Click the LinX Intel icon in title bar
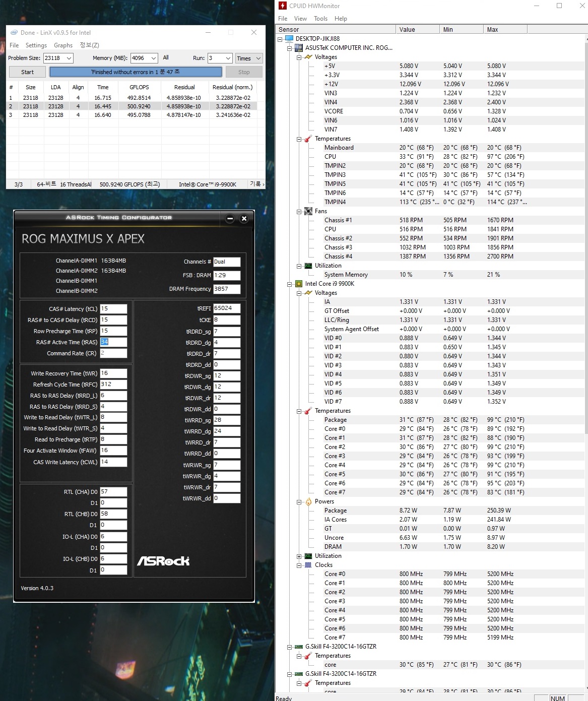588x701 pixels. pos(14,32)
